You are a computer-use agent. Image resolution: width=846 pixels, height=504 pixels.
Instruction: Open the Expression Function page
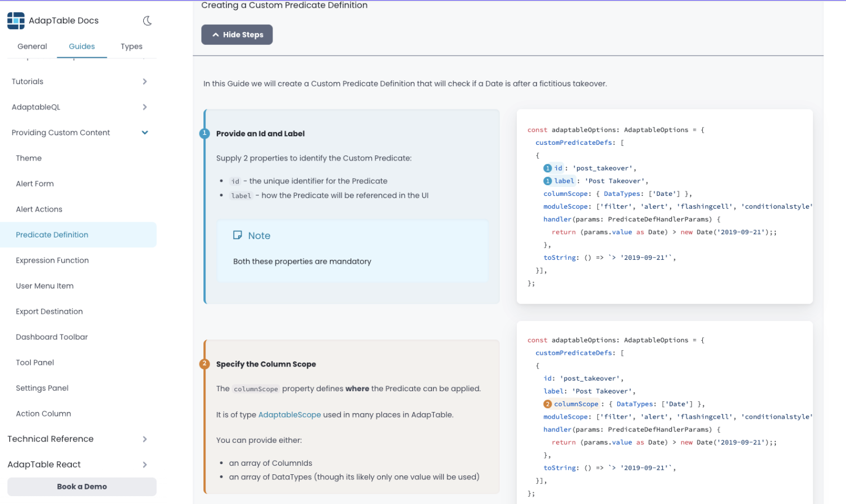pos(52,260)
